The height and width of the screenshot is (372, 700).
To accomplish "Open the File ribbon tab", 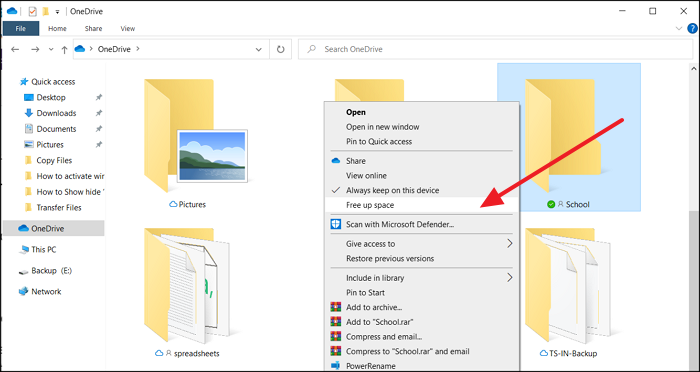I will pyautogui.click(x=21, y=29).
